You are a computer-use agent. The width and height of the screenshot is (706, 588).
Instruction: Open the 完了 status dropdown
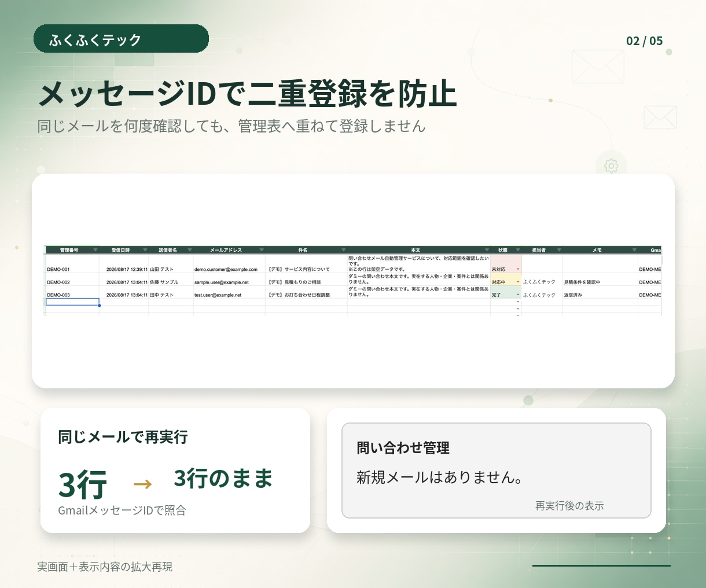point(518,295)
